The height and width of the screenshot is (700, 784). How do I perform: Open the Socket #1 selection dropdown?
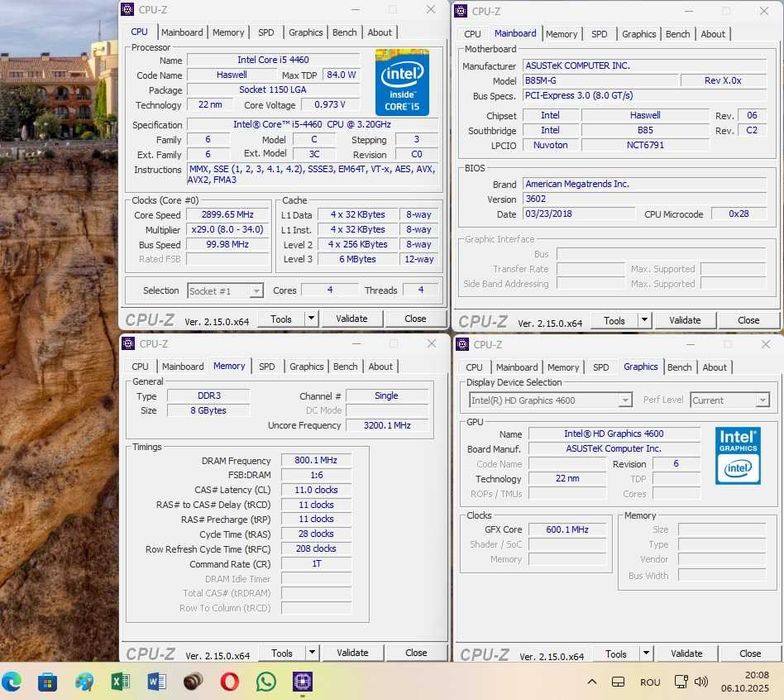point(225,291)
